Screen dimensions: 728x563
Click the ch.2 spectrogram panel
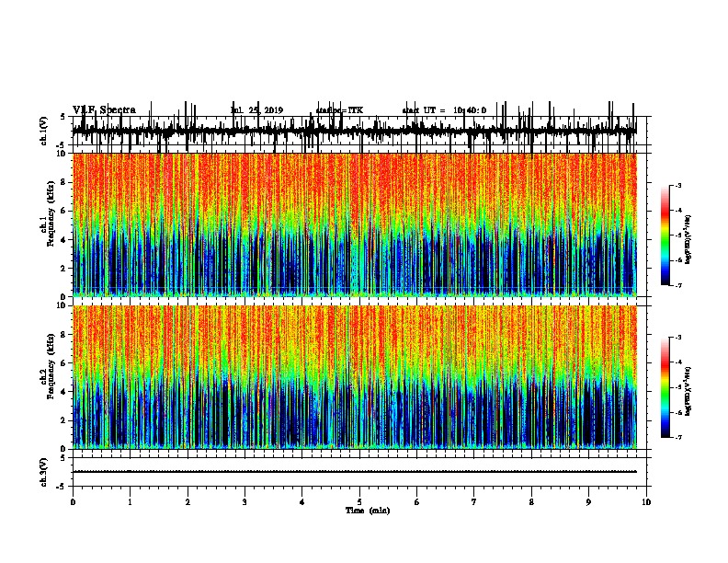tap(355, 377)
